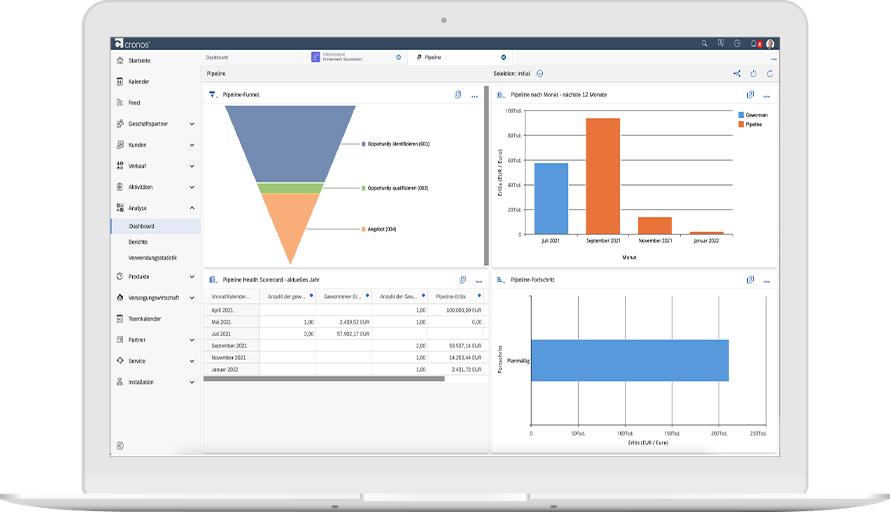Open Berichte in the sidebar
Screen dimensions: 890x512
coord(139,242)
